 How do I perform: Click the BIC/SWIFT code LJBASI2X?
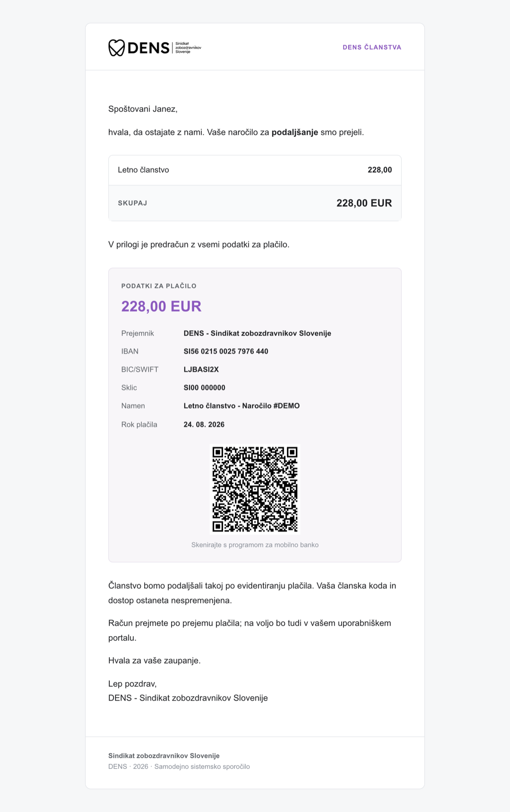(201, 369)
